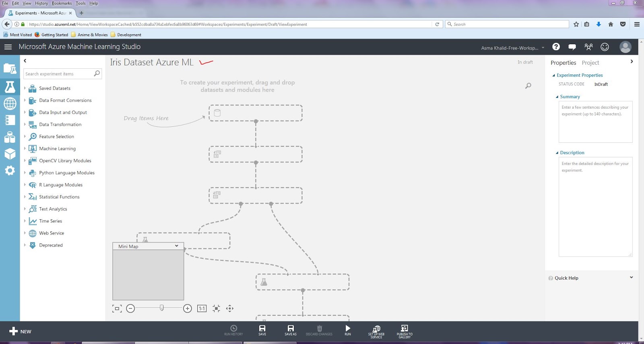Open the feedback chat bubble icon
The width and height of the screenshot is (644, 344).
coord(572,47)
